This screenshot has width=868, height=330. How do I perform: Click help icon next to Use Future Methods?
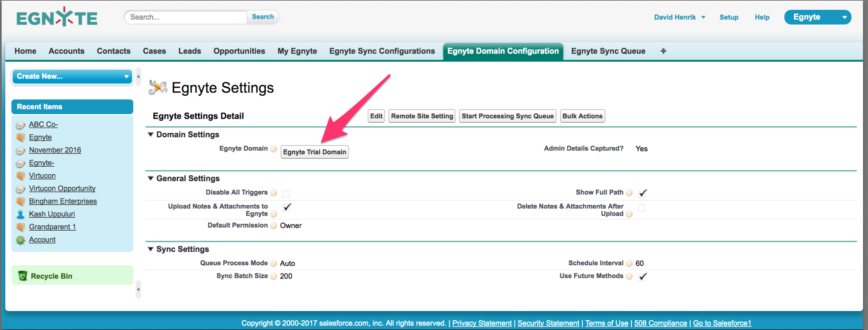(629, 276)
